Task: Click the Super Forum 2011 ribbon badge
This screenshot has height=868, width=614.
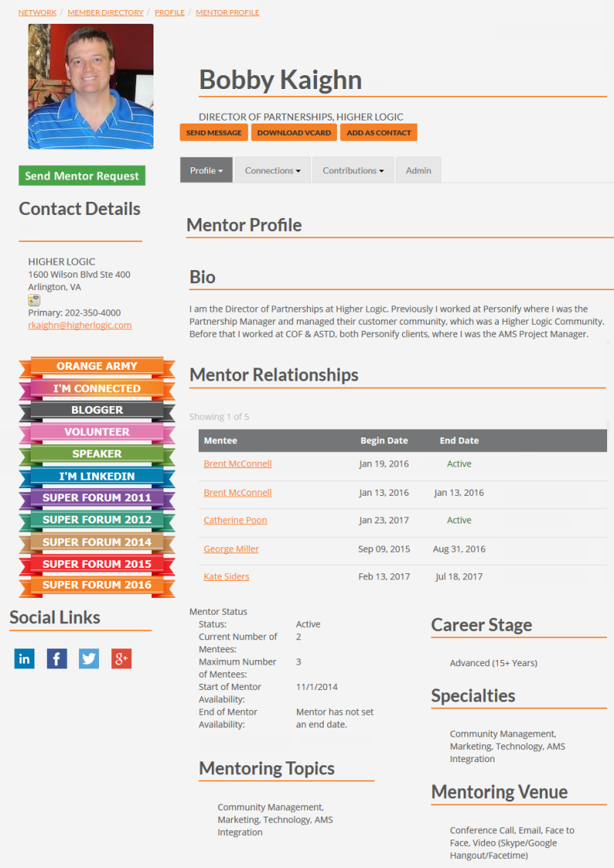Action: pos(97,497)
